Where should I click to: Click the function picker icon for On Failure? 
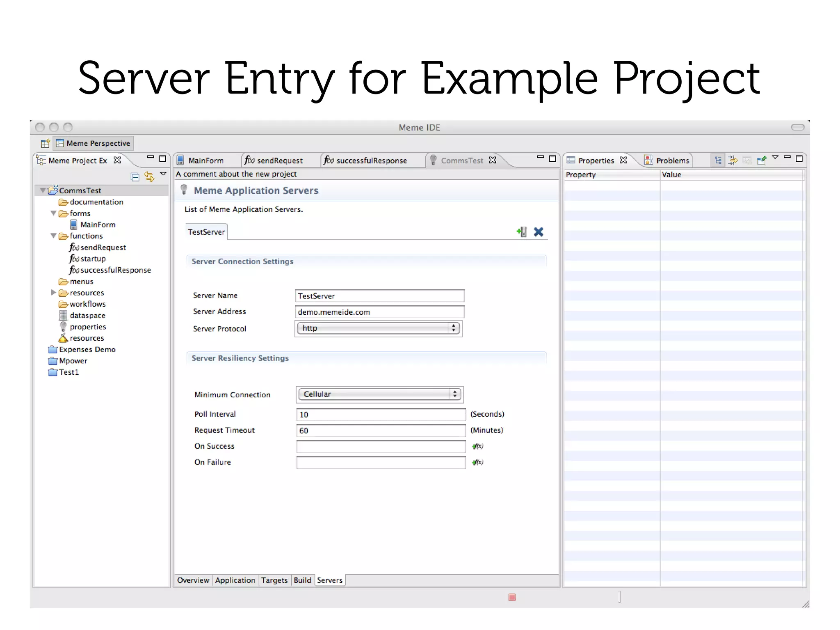(x=477, y=462)
